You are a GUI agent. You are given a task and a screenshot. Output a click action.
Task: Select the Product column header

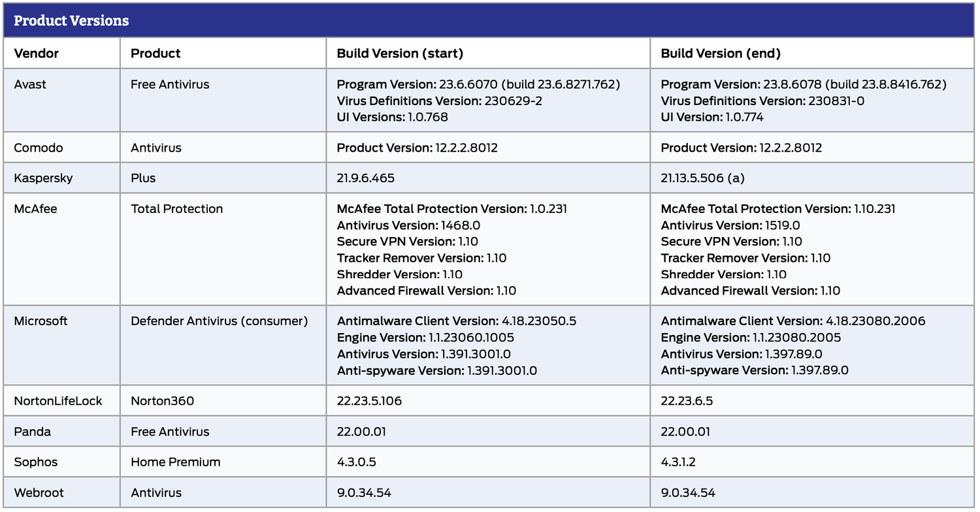coord(155,54)
